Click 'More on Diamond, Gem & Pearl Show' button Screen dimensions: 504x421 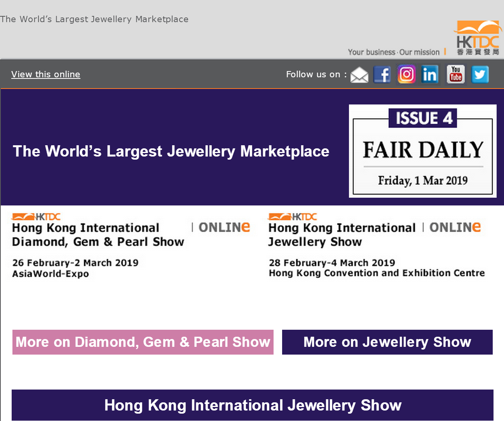[x=143, y=342]
